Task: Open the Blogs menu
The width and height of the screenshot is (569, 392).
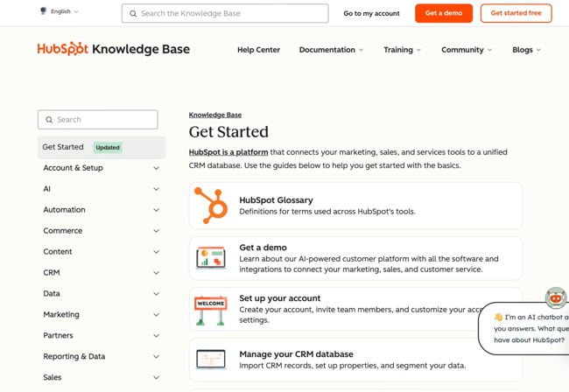Action: (526, 50)
